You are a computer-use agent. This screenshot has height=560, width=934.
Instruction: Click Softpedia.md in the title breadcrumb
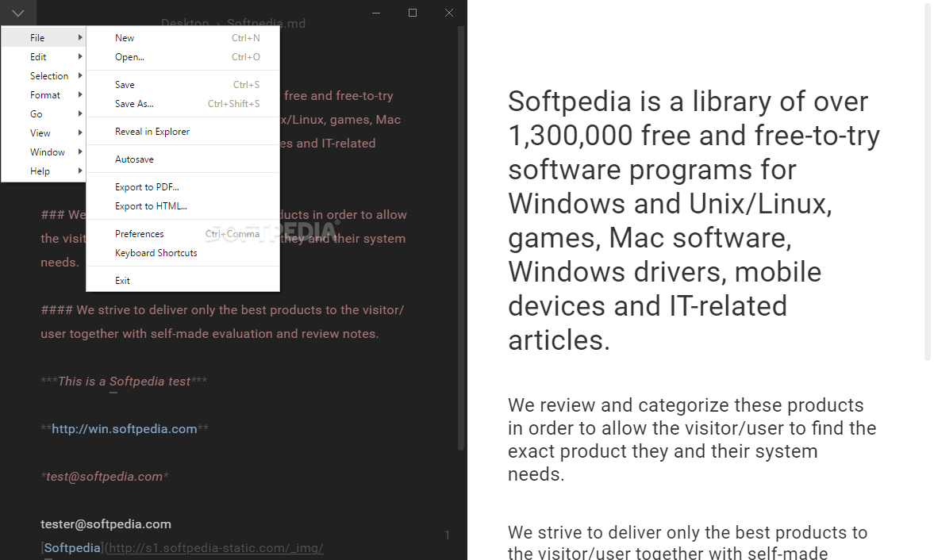[266, 23]
